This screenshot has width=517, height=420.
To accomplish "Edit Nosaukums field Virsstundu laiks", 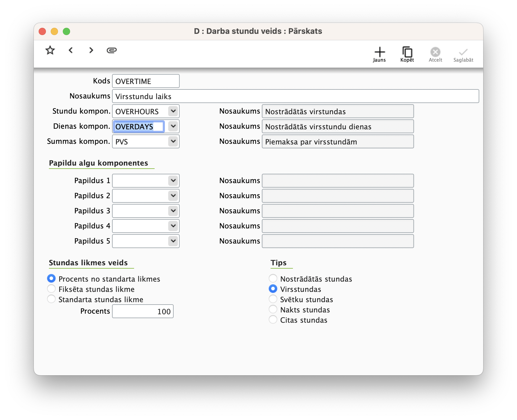I will point(295,96).
